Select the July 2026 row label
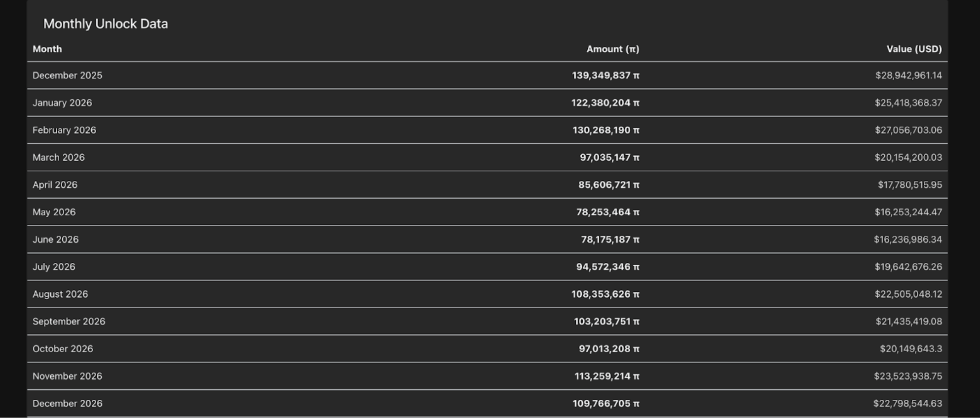The height and width of the screenshot is (418, 980). [54, 267]
